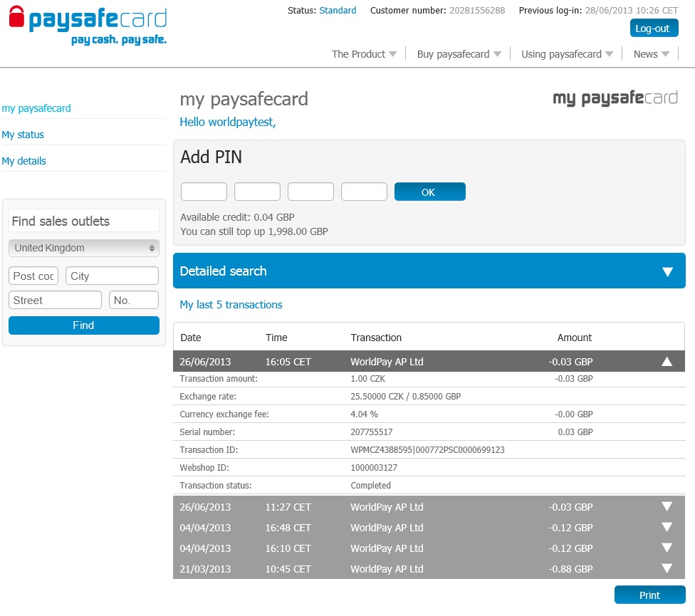Click the paysafecard logo
Screen dimensions: 695x616
[88, 25]
